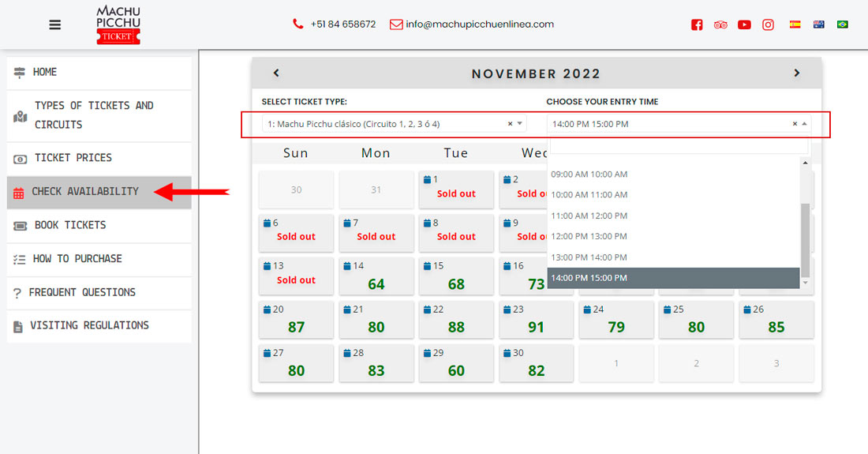Go to next month using right arrow
The width and height of the screenshot is (868, 454).
tap(796, 73)
